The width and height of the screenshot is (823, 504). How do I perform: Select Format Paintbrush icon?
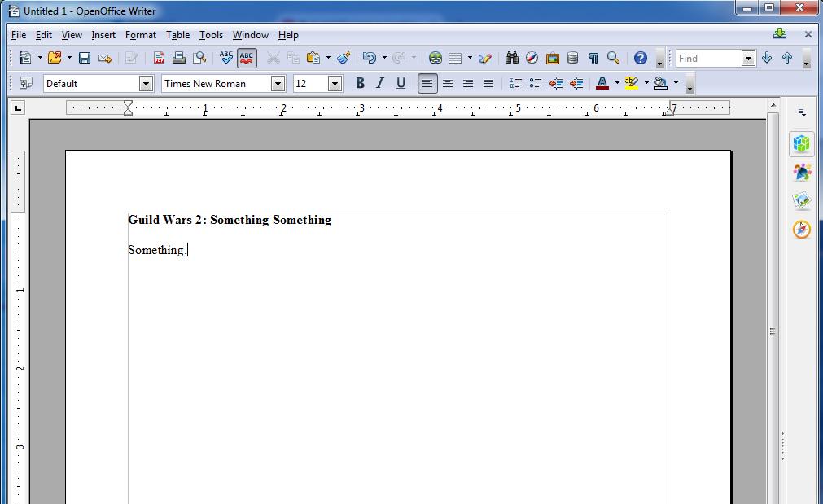click(x=344, y=58)
